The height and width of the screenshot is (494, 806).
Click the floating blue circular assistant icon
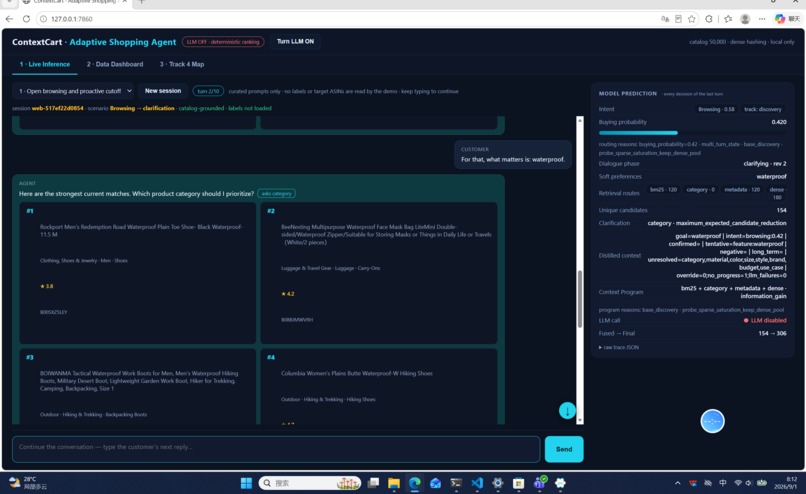click(712, 422)
